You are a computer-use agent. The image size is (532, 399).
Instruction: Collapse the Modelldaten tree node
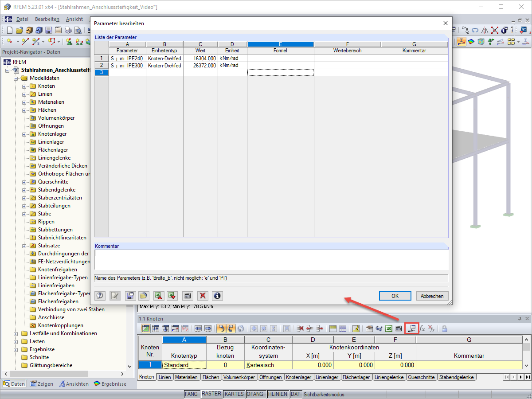coord(16,78)
